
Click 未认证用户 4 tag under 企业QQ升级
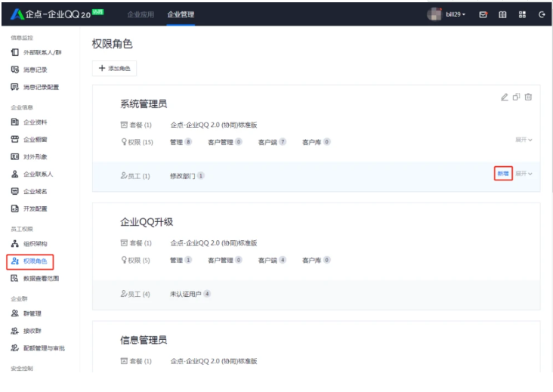click(190, 294)
